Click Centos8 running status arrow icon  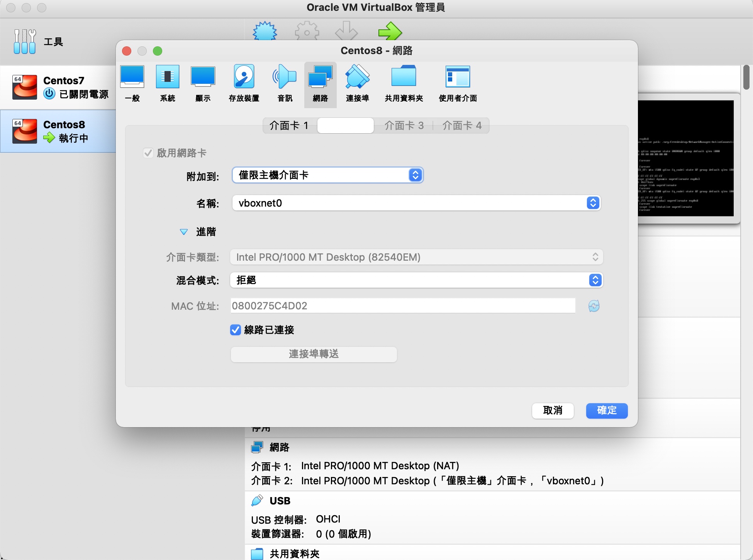coord(49,137)
